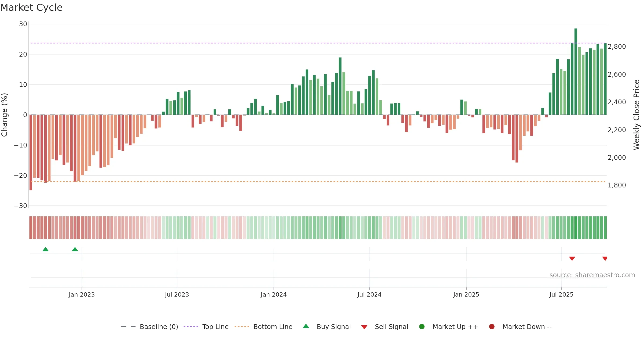Click the Jul 2025 axis label
The image size is (644, 362).
[561, 295]
